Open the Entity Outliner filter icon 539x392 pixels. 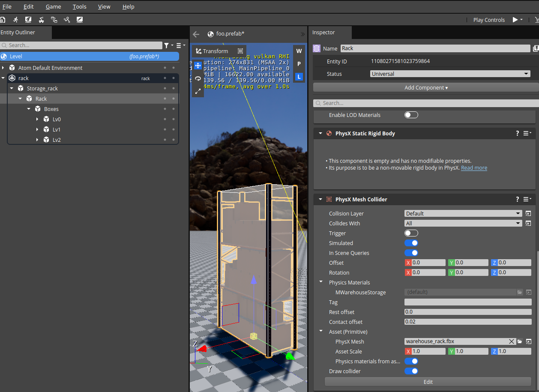pos(167,45)
